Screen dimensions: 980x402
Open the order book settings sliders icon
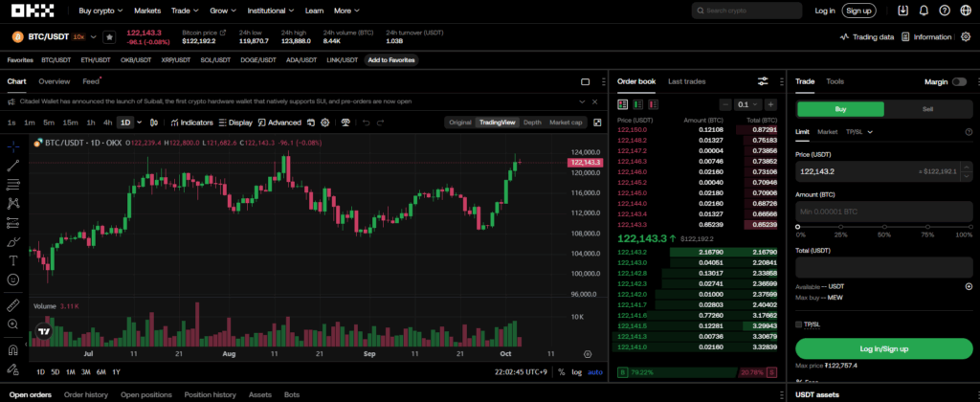[763, 81]
